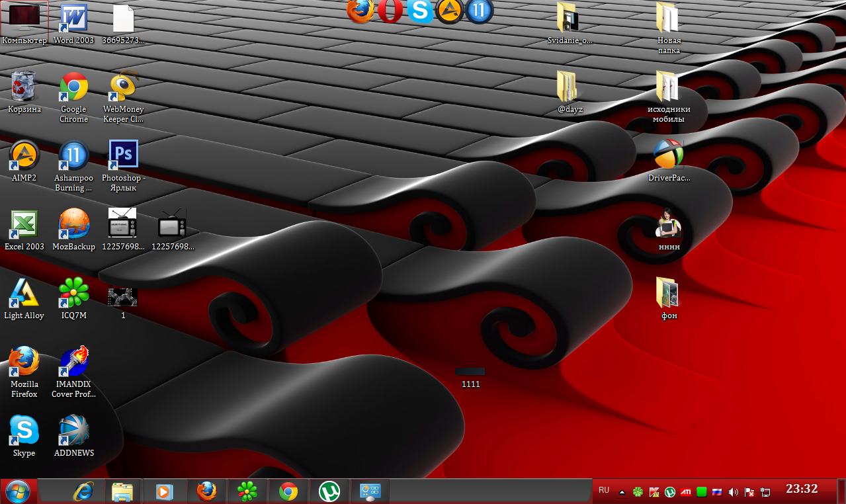
Task: Open Windows Media Player from the taskbar
Action: coord(164,491)
